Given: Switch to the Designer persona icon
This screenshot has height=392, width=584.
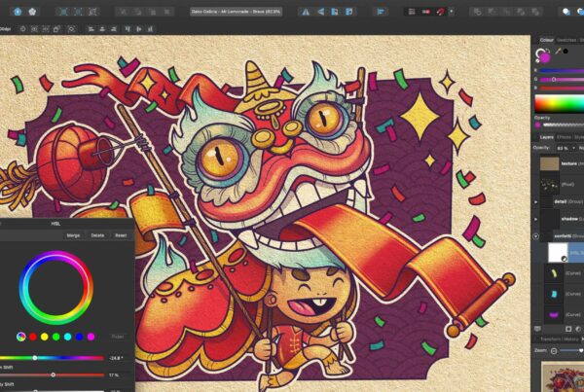Looking at the screenshot, I should click(x=18, y=12).
